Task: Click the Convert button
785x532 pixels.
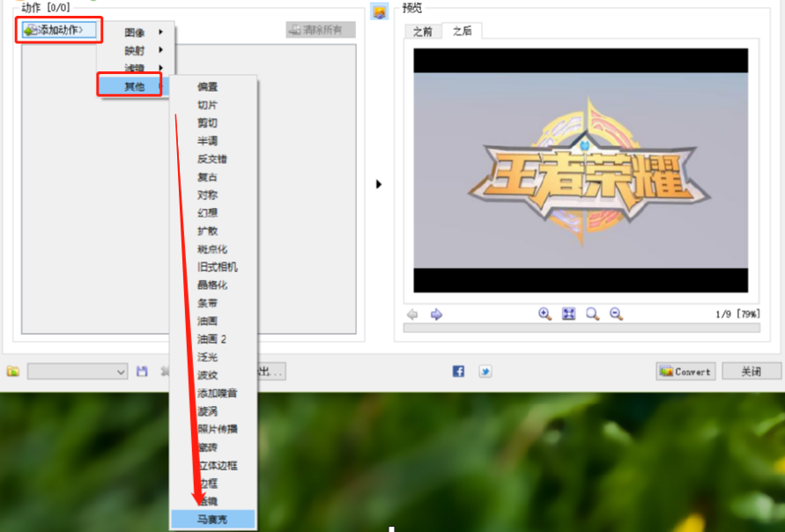Action: (685, 372)
